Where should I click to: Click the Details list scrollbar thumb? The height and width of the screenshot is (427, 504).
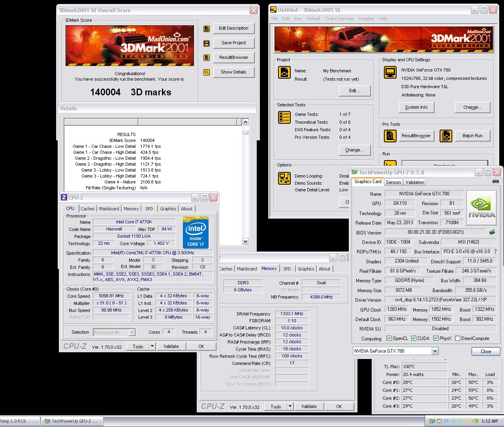[245, 132]
